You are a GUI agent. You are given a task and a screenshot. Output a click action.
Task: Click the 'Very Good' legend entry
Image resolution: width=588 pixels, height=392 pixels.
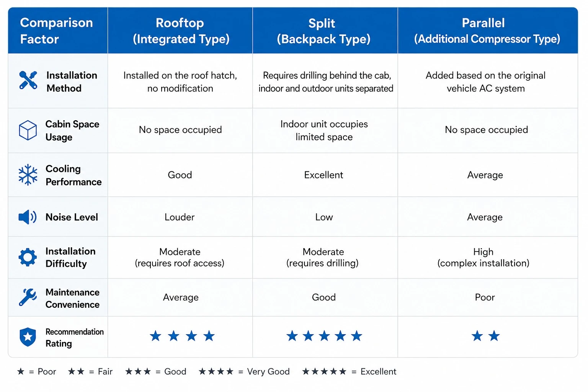tap(244, 372)
